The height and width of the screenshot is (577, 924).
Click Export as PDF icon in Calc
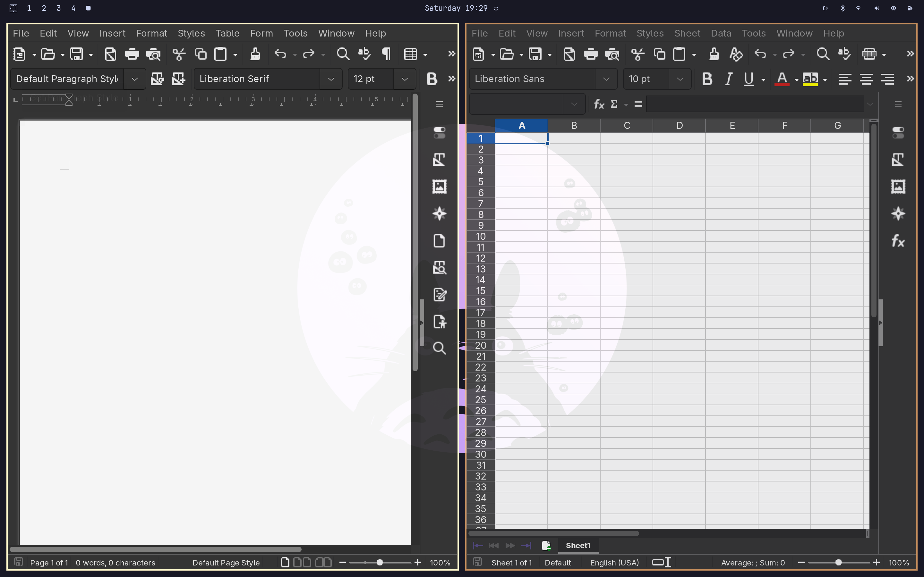tap(569, 54)
